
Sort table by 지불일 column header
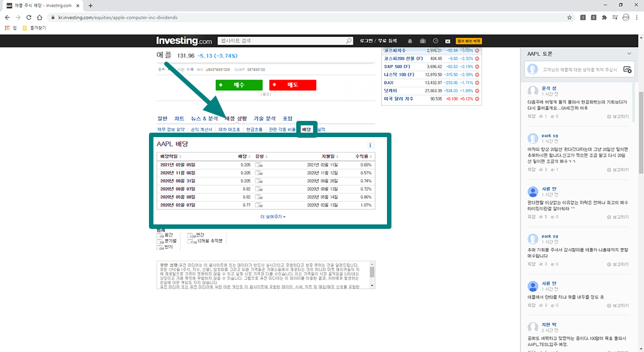pyautogui.click(x=330, y=156)
